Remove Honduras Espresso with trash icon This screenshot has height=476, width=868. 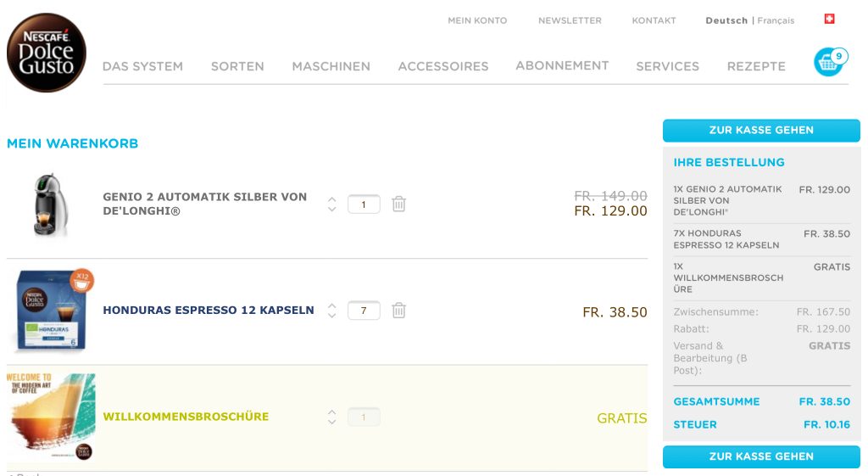pyautogui.click(x=399, y=311)
